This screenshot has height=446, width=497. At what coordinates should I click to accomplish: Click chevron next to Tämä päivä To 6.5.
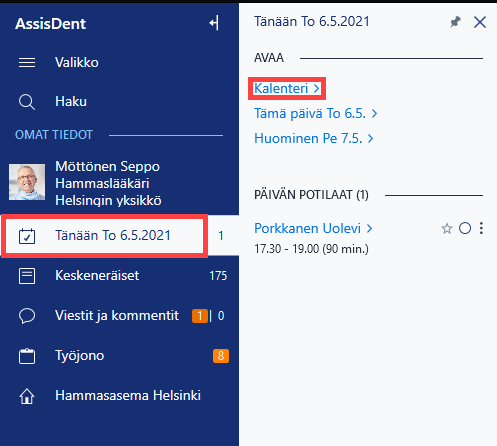(x=374, y=114)
